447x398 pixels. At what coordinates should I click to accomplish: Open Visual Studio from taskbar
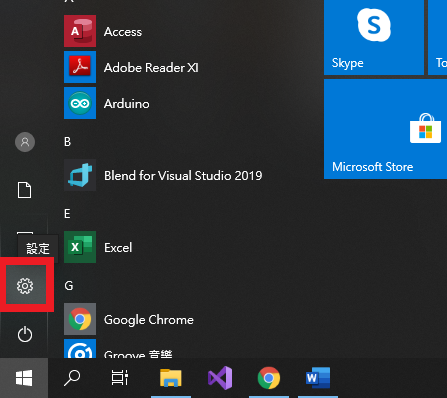coord(220,378)
